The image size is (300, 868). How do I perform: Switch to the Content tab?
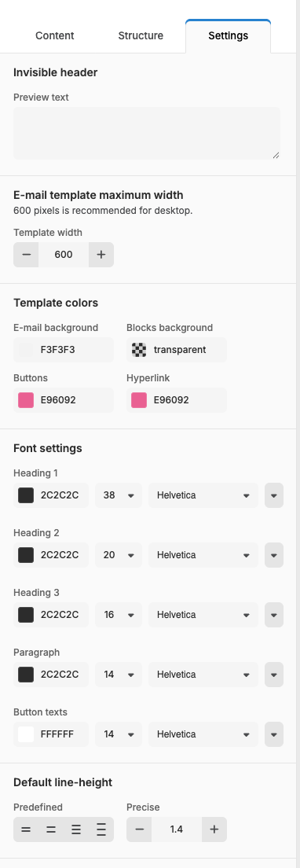55,36
